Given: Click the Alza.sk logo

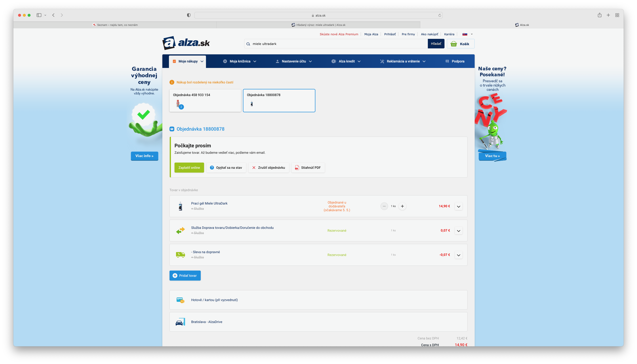Looking at the screenshot, I should (x=186, y=43).
